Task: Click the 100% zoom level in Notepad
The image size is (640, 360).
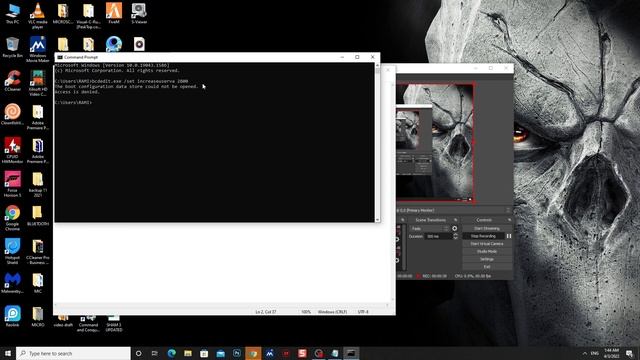Action: tap(306, 312)
